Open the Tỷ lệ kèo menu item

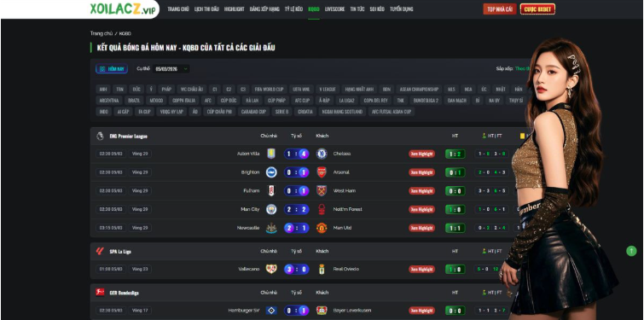tap(293, 9)
